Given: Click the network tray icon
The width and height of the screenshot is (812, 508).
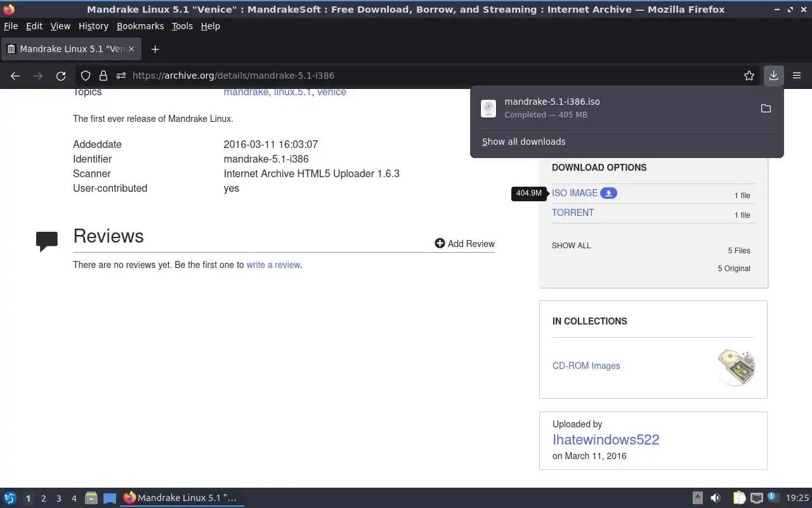Looking at the screenshot, I should 756,498.
